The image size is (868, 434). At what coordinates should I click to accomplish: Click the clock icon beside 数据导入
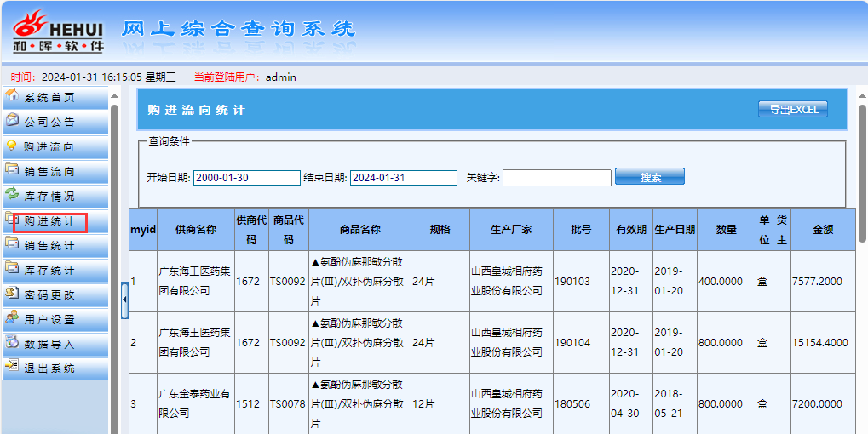[12, 342]
